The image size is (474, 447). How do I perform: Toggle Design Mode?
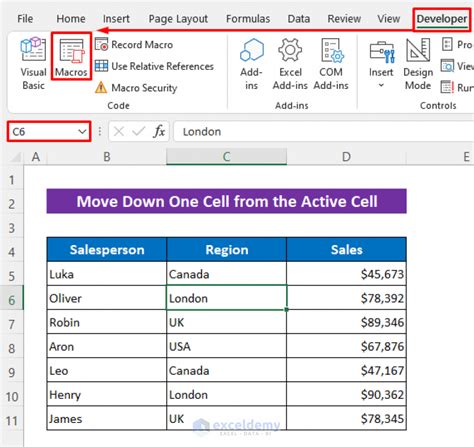(418, 64)
